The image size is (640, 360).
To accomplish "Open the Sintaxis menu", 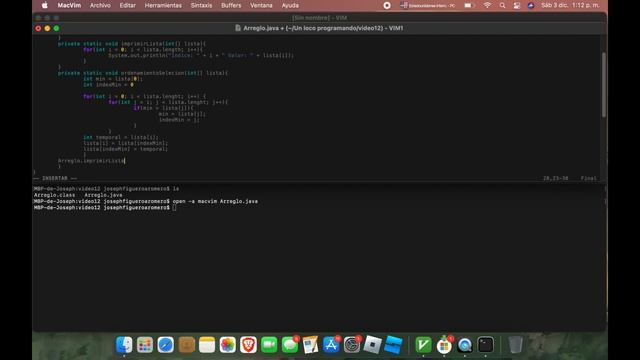I will [x=201, y=5].
